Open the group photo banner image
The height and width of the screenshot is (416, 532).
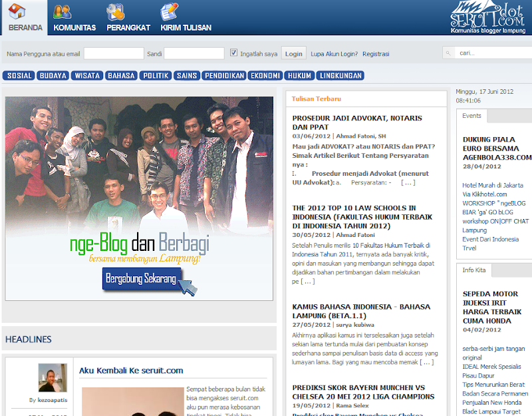[139, 198]
